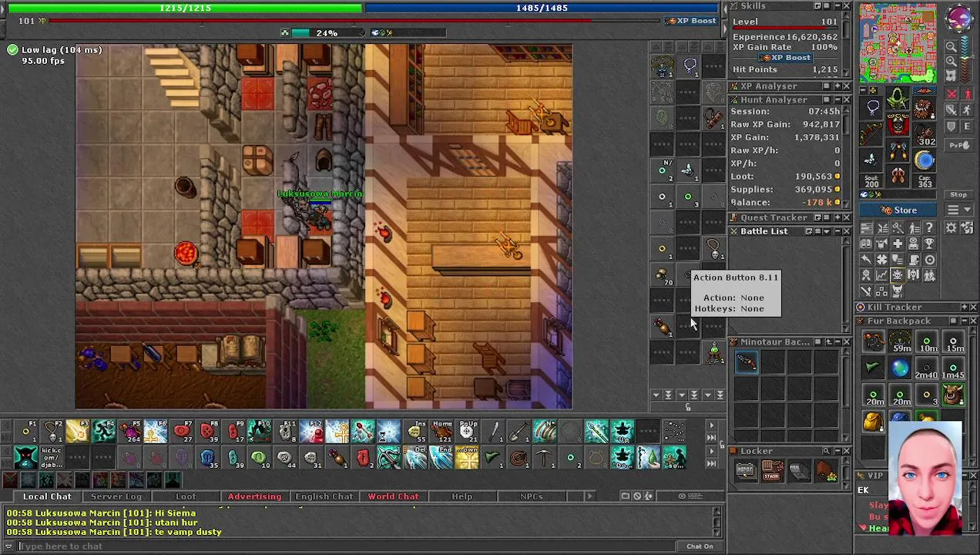This screenshot has width=980, height=555.
Task: Open the Store
Action: 898,210
